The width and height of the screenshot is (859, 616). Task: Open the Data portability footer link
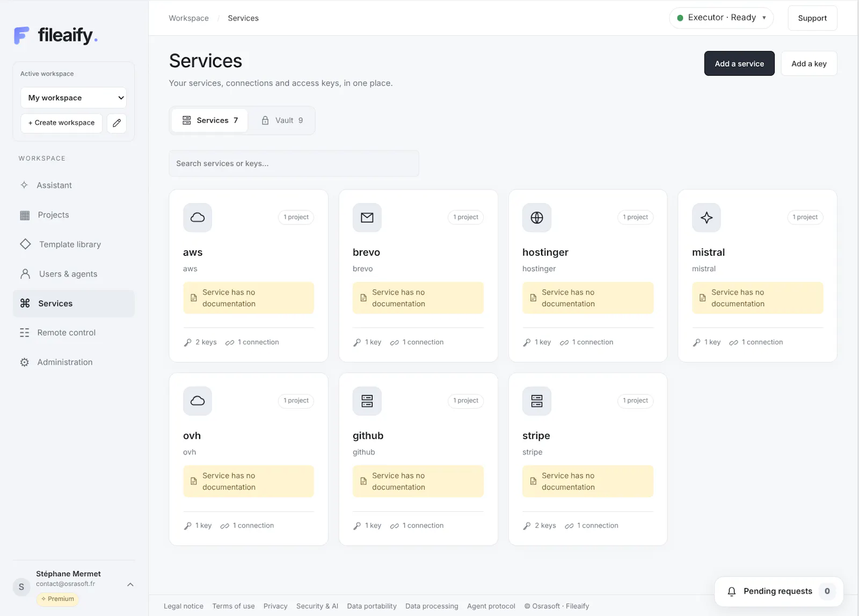pyautogui.click(x=372, y=606)
